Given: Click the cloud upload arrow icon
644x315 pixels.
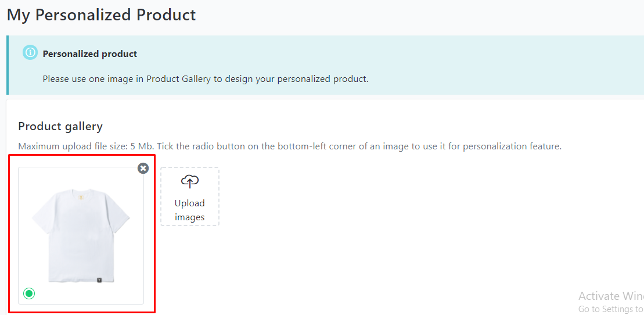Looking at the screenshot, I should point(190,181).
